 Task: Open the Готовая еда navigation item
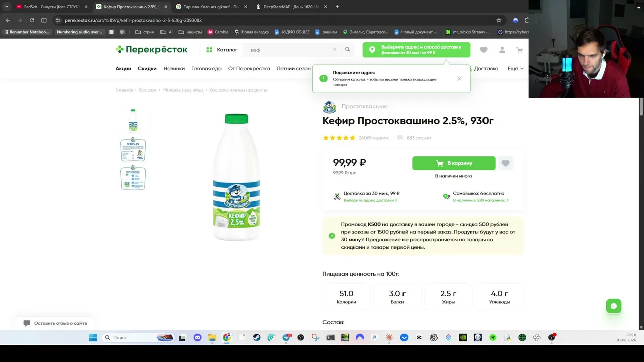click(x=206, y=68)
